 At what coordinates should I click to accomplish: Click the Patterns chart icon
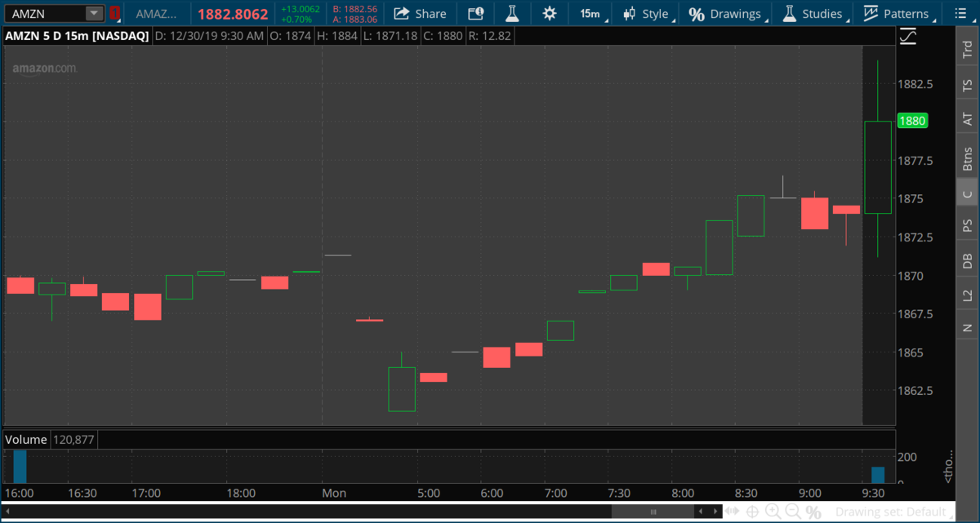[x=871, y=13]
